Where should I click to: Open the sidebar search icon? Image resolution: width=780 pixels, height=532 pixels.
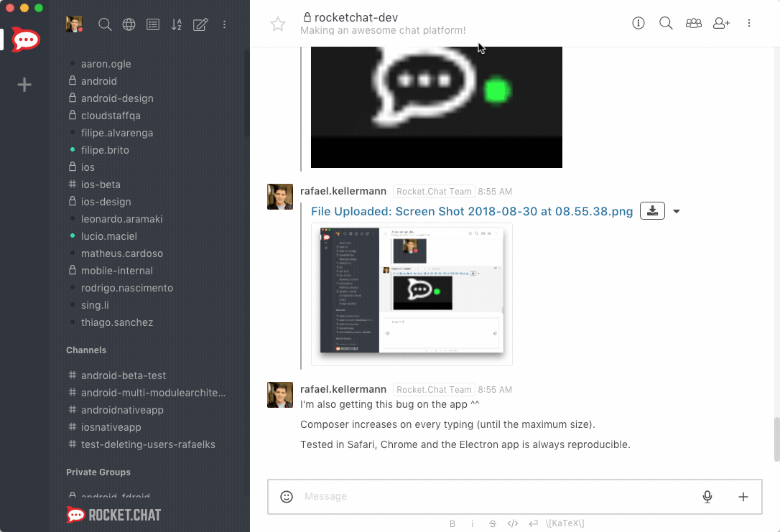pyautogui.click(x=104, y=24)
